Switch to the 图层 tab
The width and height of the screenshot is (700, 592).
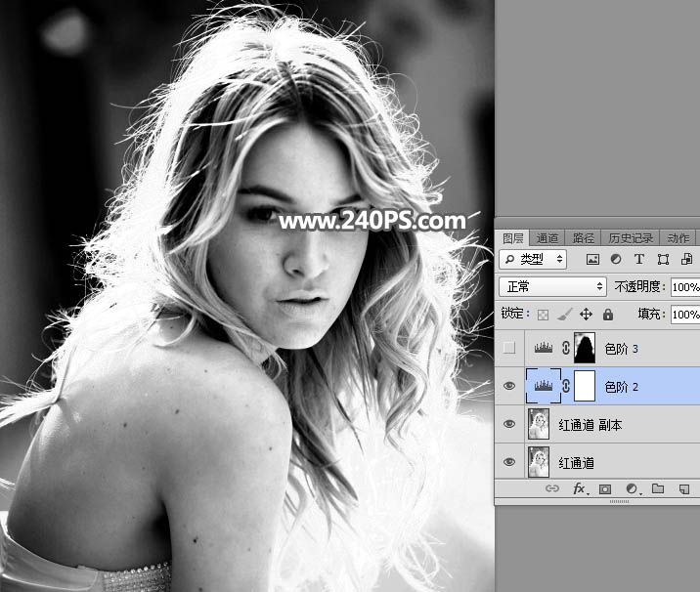[x=512, y=238]
